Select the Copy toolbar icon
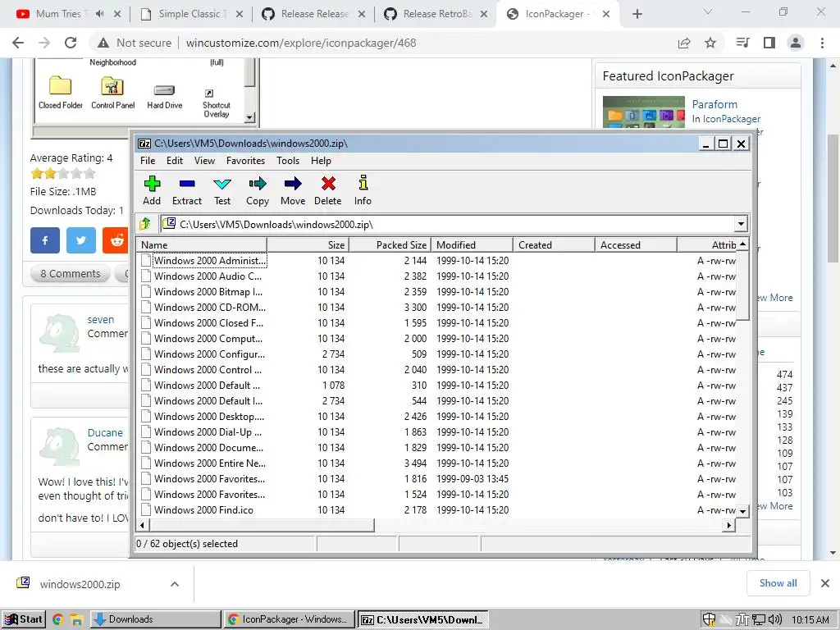The width and height of the screenshot is (840, 630). 257,185
